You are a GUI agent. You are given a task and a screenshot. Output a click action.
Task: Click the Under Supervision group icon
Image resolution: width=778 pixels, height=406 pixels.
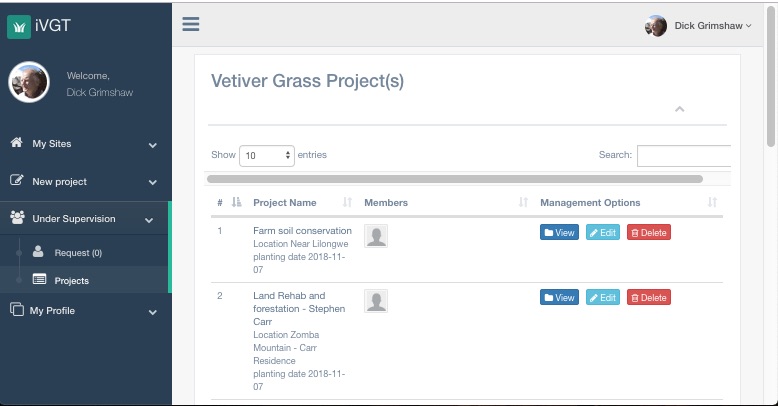[x=17, y=217]
